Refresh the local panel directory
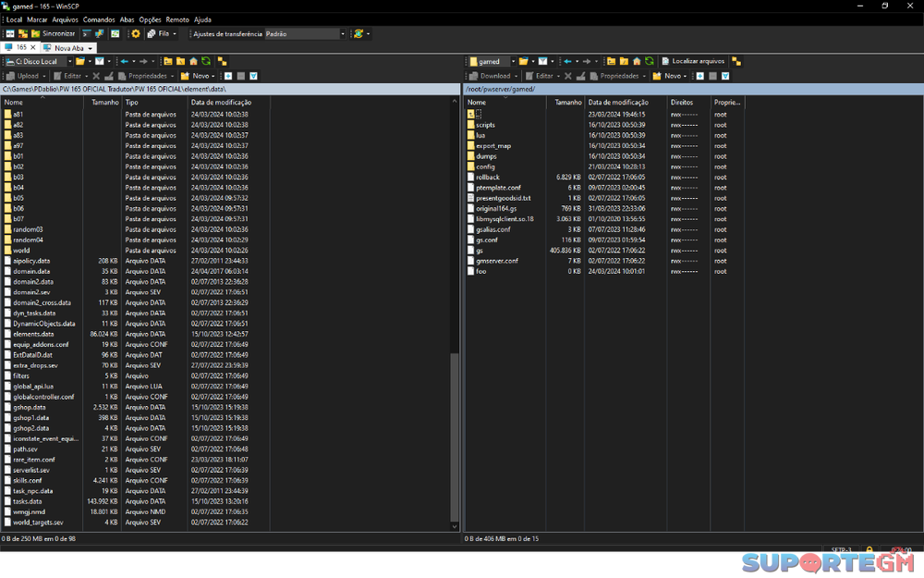This screenshot has height=578, width=924. coord(206,62)
